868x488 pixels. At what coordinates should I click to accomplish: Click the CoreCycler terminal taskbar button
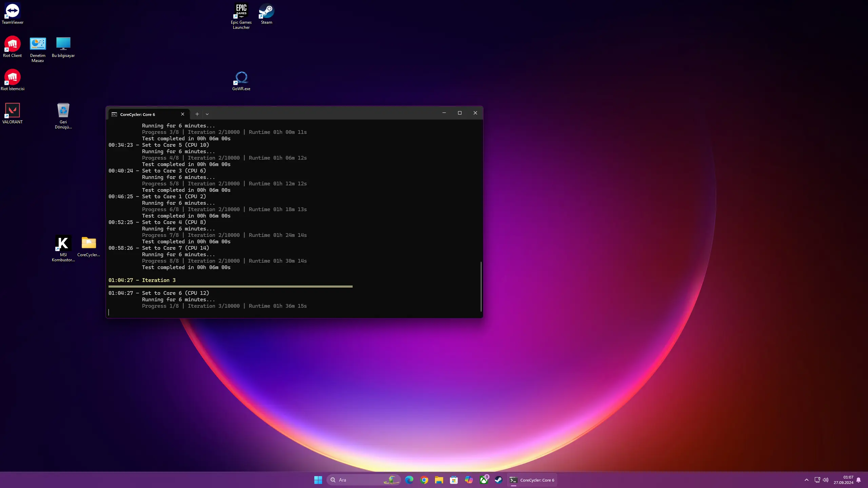[532, 480]
